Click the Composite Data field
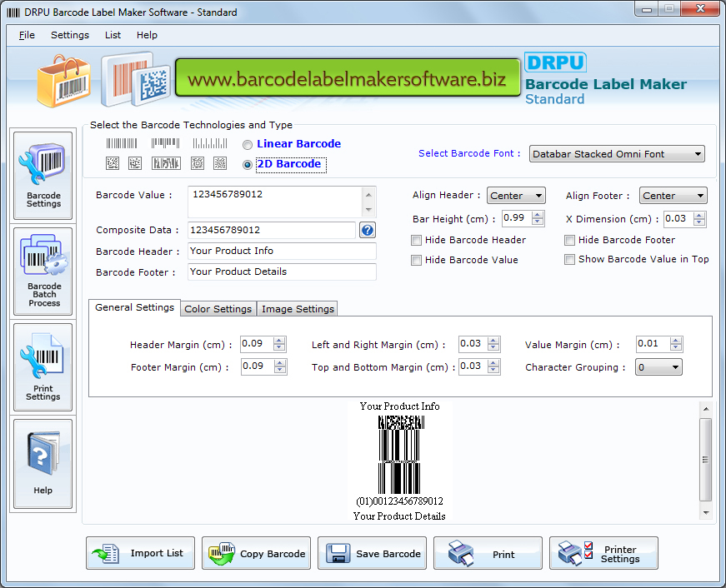The image size is (726, 588). click(x=272, y=230)
